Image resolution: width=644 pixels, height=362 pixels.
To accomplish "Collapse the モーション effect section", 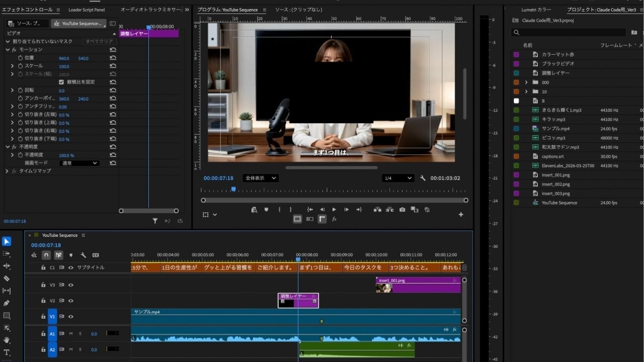I will coord(8,50).
